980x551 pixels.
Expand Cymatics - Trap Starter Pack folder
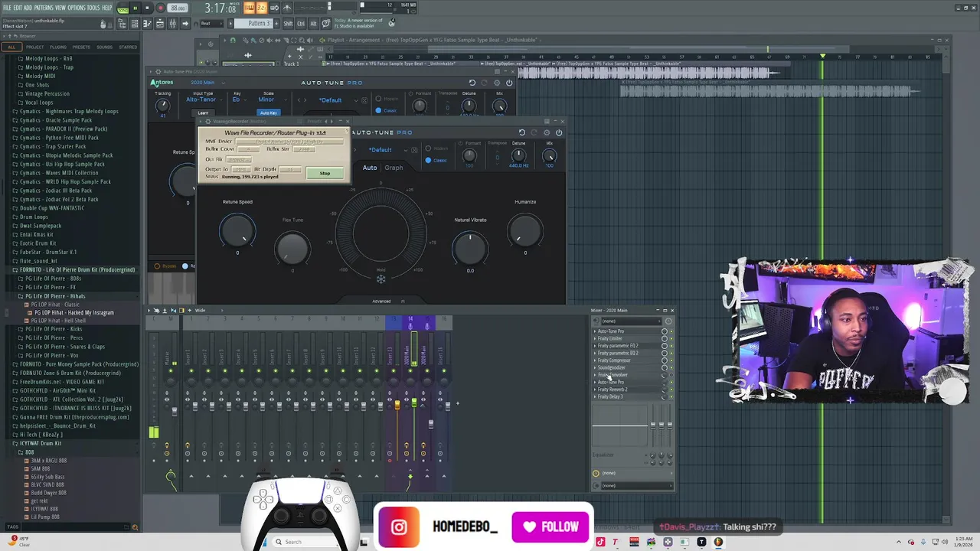53,146
